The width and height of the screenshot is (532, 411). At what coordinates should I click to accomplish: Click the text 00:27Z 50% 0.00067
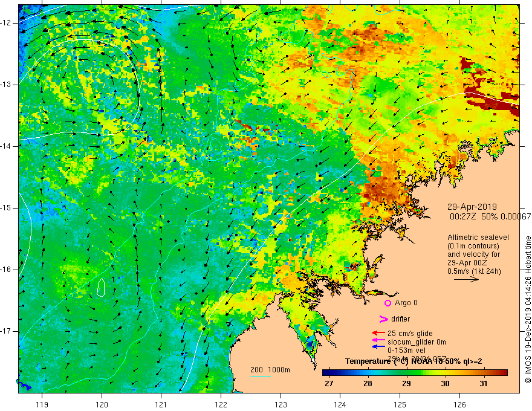(x=490, y=217)
